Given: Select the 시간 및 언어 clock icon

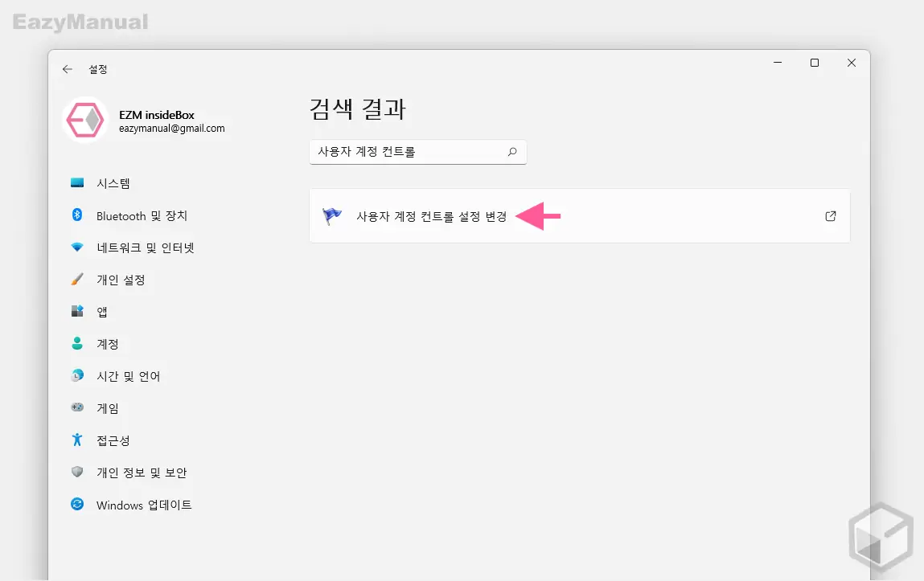Looking at the screenshot, I should tap(76, 376).
